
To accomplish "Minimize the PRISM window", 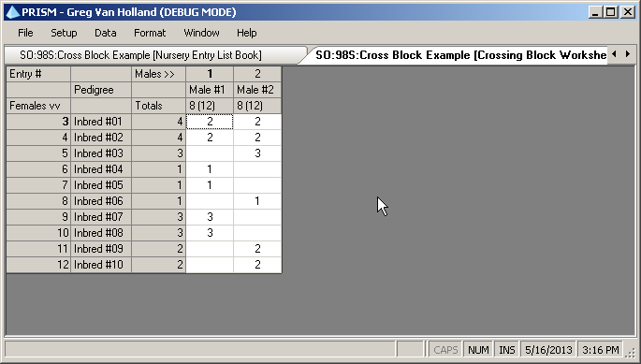I will (595, 12).
